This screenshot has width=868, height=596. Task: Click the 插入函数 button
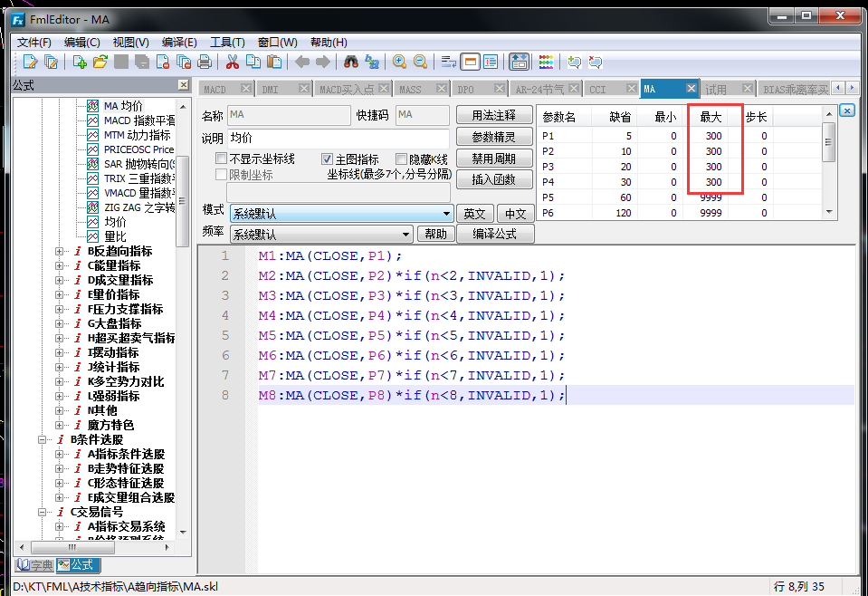tap(494, 179)
